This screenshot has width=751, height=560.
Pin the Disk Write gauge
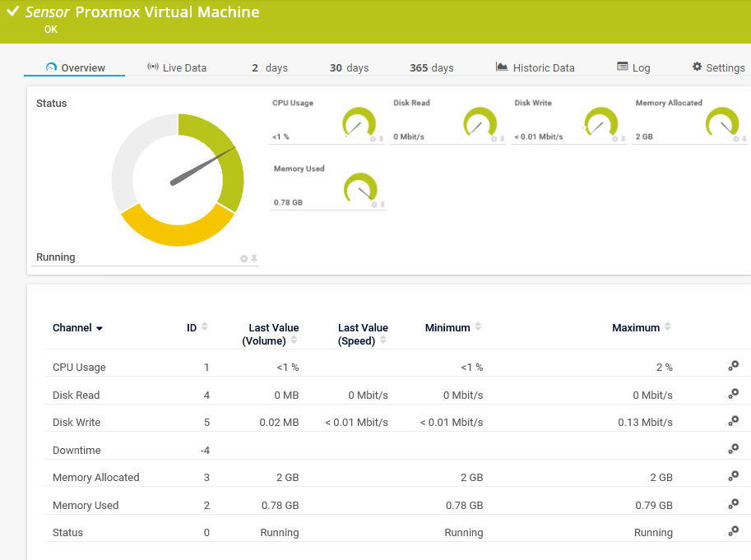point(624,139)
